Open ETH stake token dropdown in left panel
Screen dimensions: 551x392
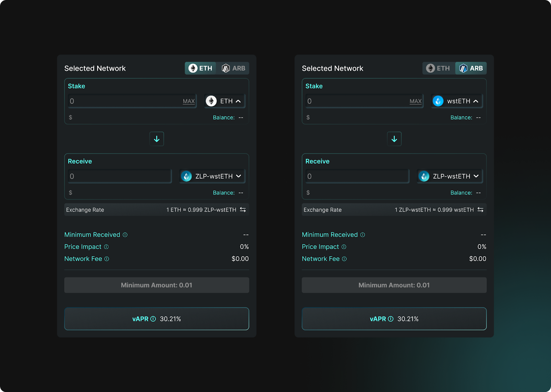click(x=225, y=101)
